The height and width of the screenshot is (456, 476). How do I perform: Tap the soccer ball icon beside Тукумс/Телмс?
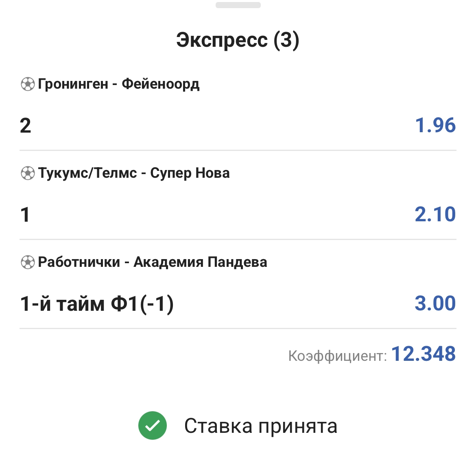(27, 173)
